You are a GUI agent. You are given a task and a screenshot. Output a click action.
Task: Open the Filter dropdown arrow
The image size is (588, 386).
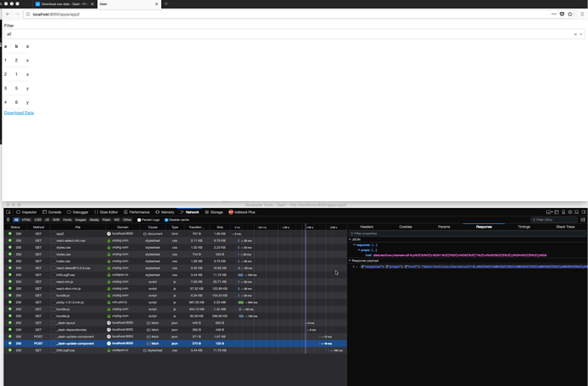pyautogui.click(x=581, y=34)
